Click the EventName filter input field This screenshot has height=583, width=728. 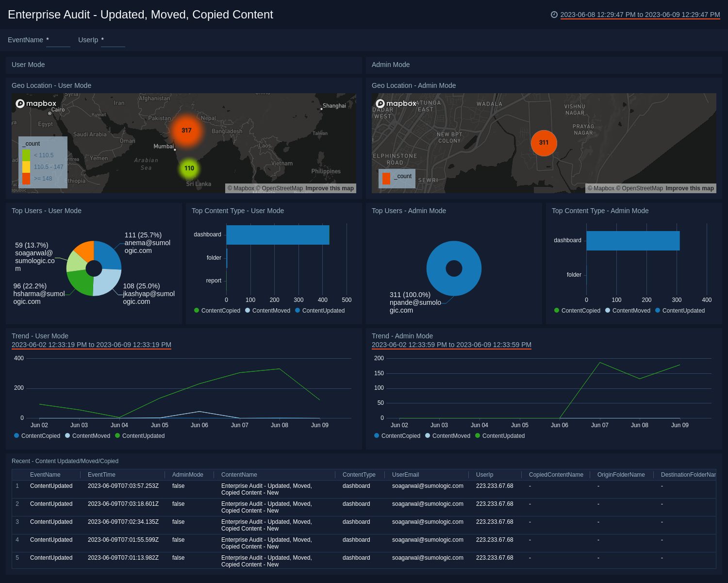click(x=58, y=40)
